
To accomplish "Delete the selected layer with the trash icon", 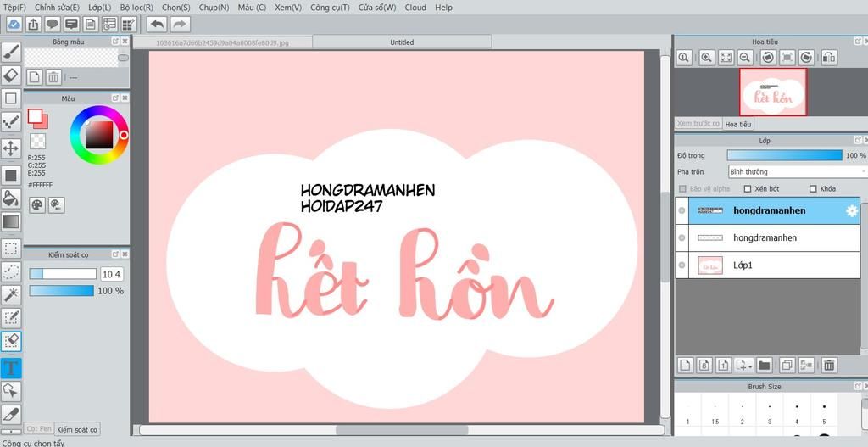I will (829, 365).
